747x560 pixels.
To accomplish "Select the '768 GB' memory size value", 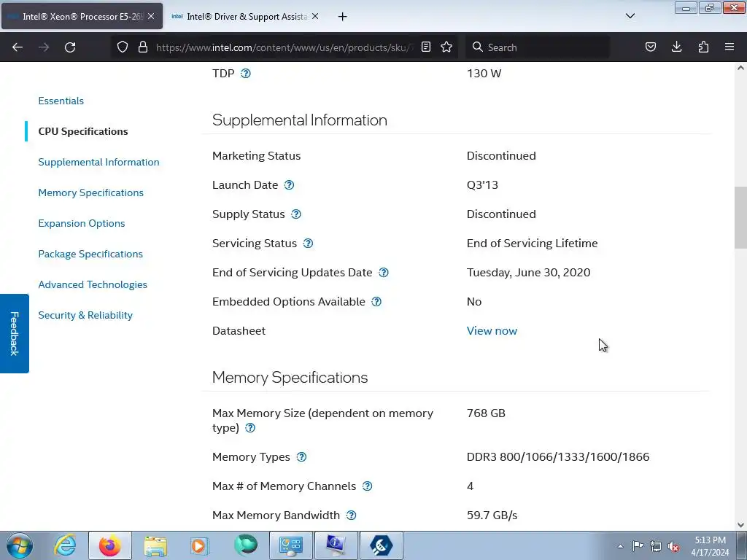I will tap(486, 413).
